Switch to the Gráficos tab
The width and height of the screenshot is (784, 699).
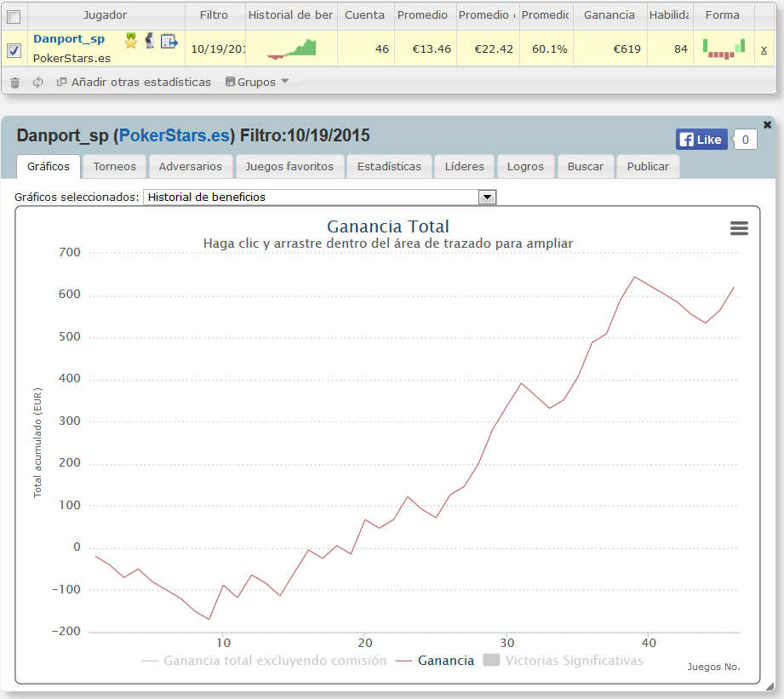pyautogui.click(x=49, y=167)
